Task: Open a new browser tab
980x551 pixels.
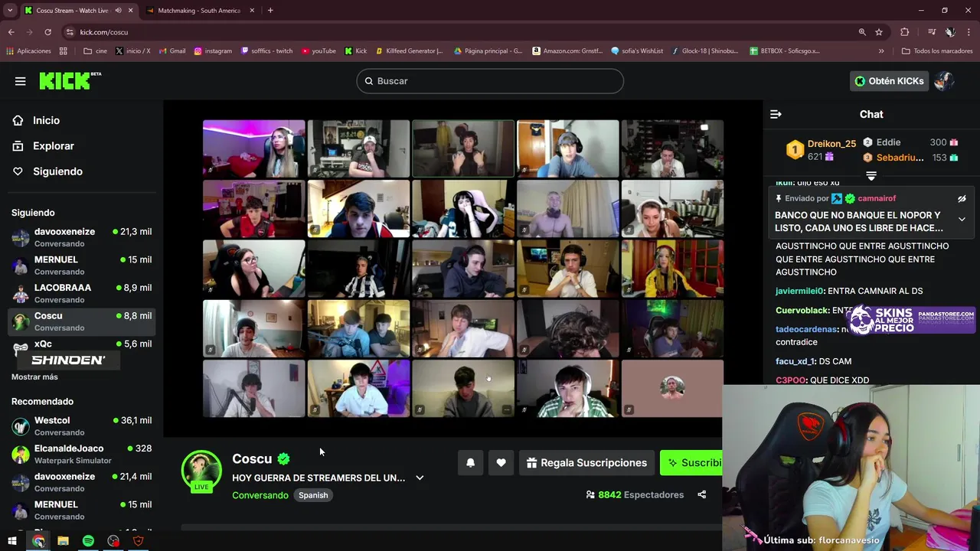Action: pyautogui.click(x=270, y=11)
